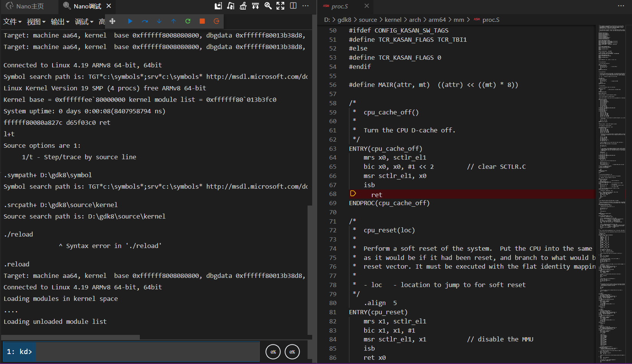The image size is (632, 364).
Task: Click '.align 5' code line
Action: click(x=380, y=303)
